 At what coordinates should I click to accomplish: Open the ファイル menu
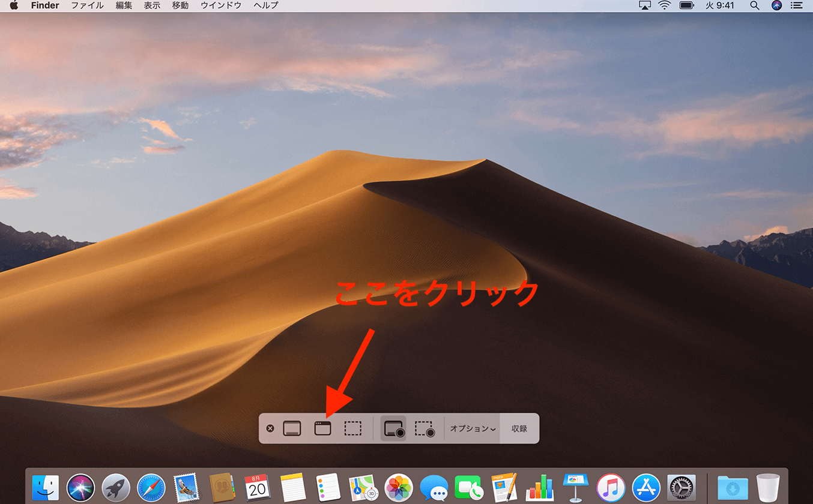pos(87,5)
